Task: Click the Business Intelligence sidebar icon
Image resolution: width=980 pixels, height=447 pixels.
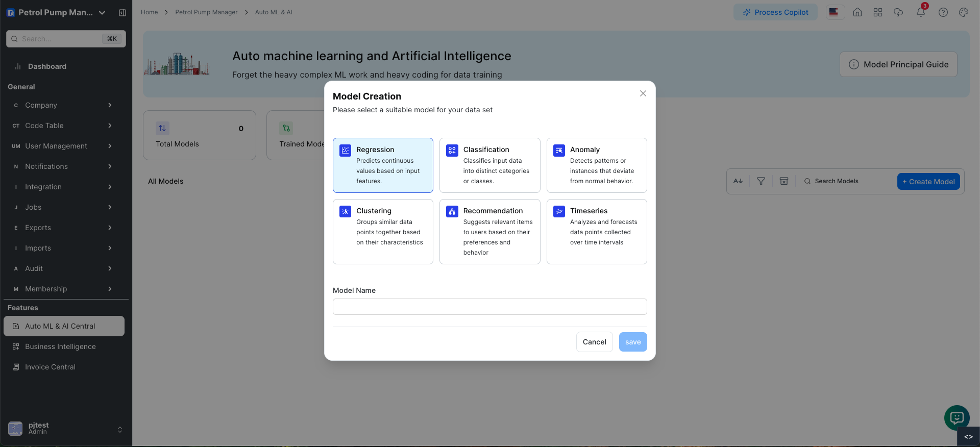Action: coord(16,346)
